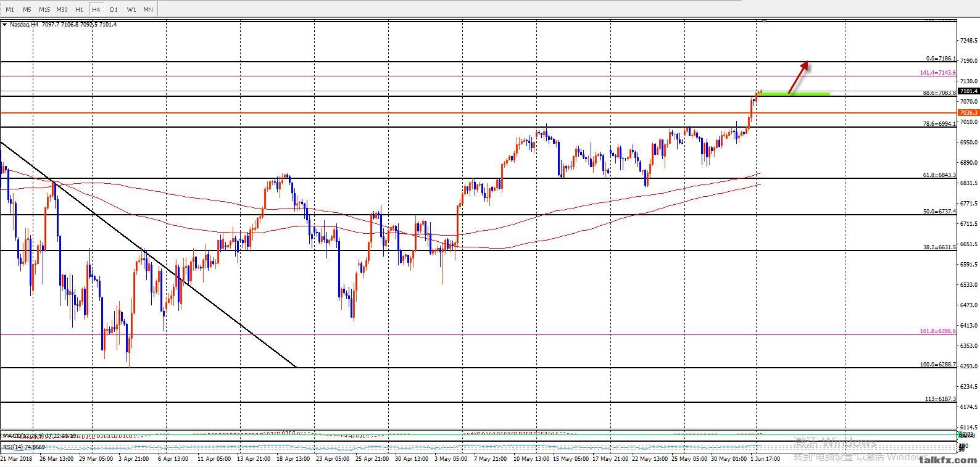
Task: Switch chart to M1 timeframe
Action: coord(10,9)
